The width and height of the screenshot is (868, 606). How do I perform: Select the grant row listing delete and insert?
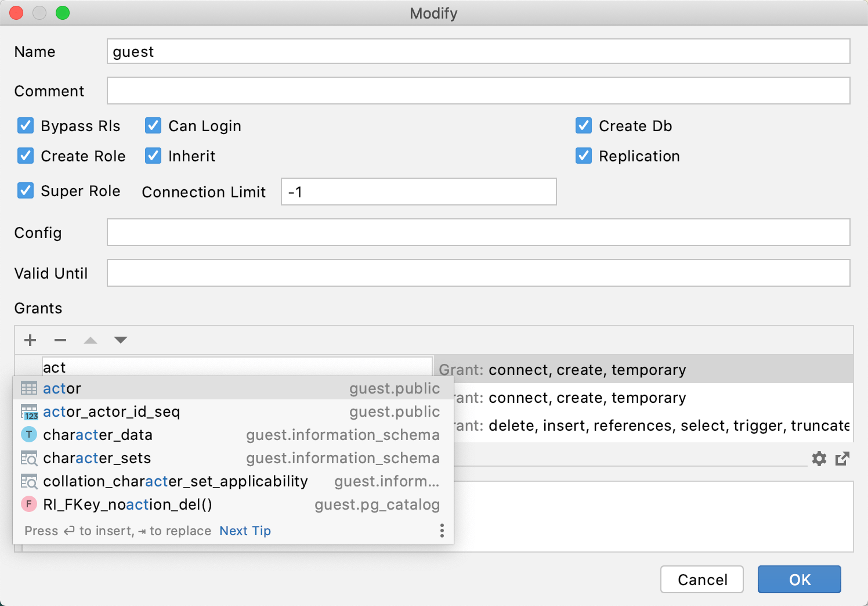(638, 425)
